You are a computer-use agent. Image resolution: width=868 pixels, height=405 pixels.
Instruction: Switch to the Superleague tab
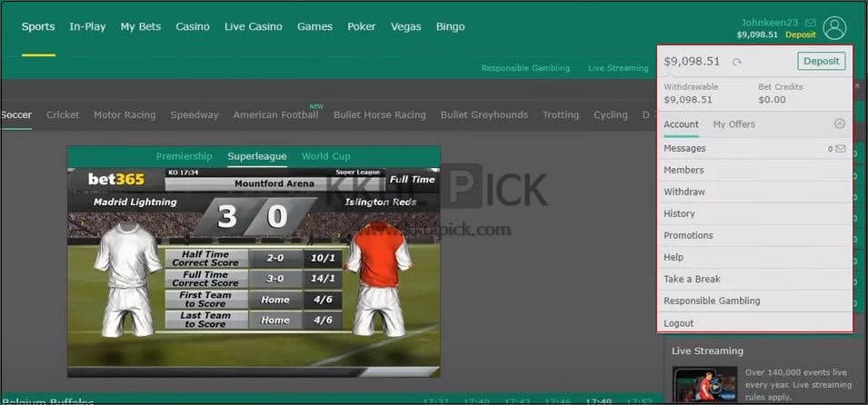[x=257, y=156]
